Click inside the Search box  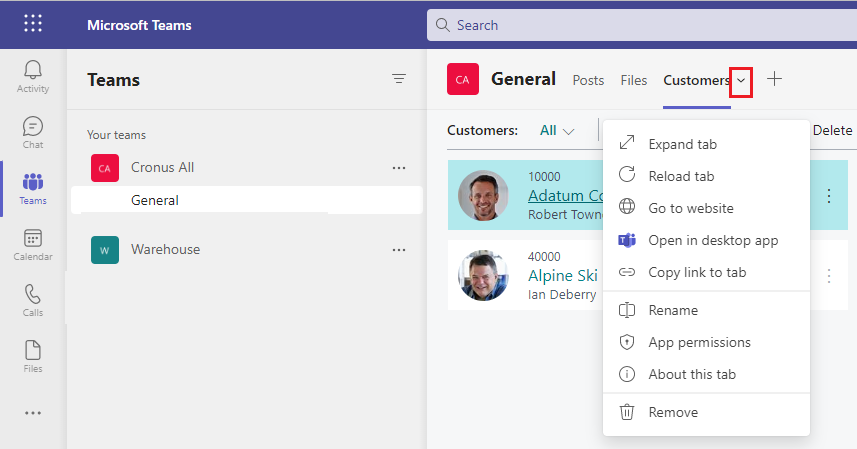click(642, 25)
